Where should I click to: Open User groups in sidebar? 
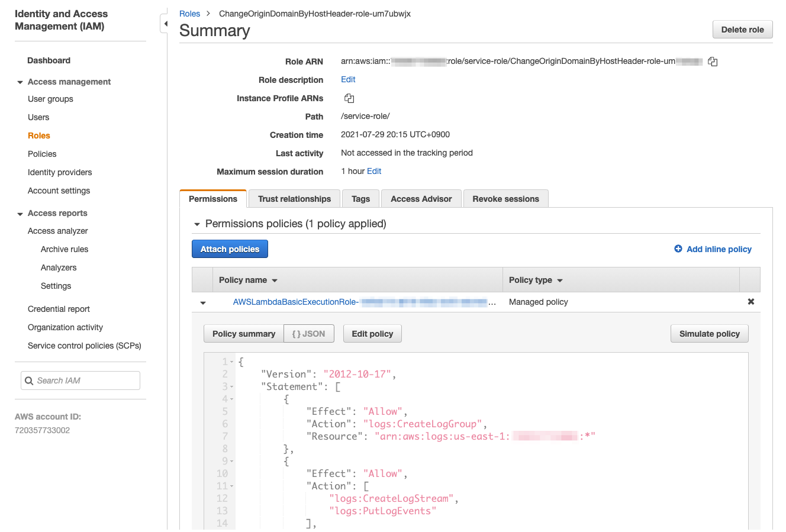click(x=50, y=99)
